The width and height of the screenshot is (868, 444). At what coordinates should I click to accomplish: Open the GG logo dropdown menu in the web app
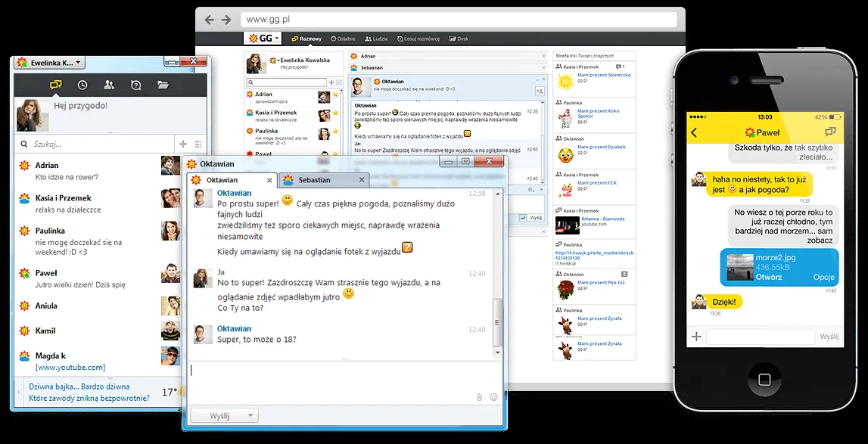pyautogui.click(x=263, y=39)
